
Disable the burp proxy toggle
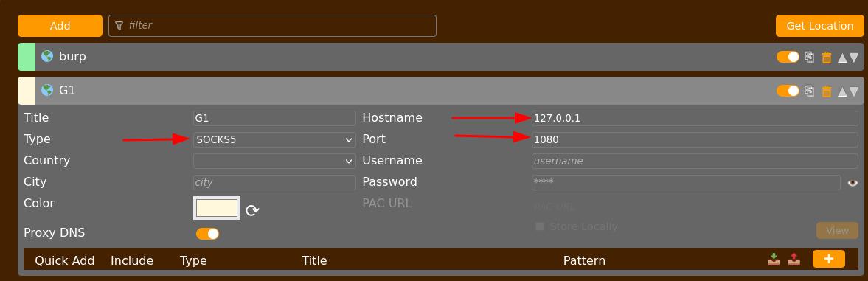click(788, 57)
